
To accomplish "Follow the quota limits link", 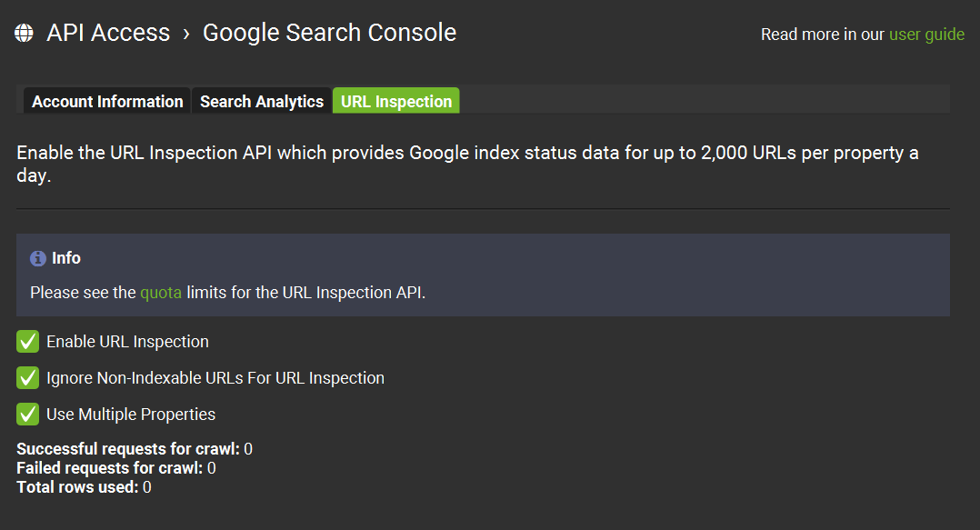I will point(161,293).
